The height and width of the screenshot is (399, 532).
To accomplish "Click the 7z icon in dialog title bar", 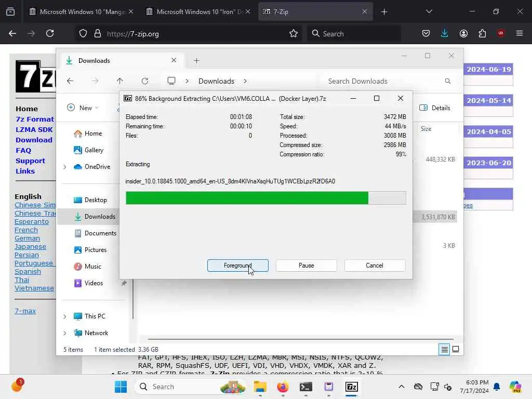I will pyautogui.click(x=128, y=98).
